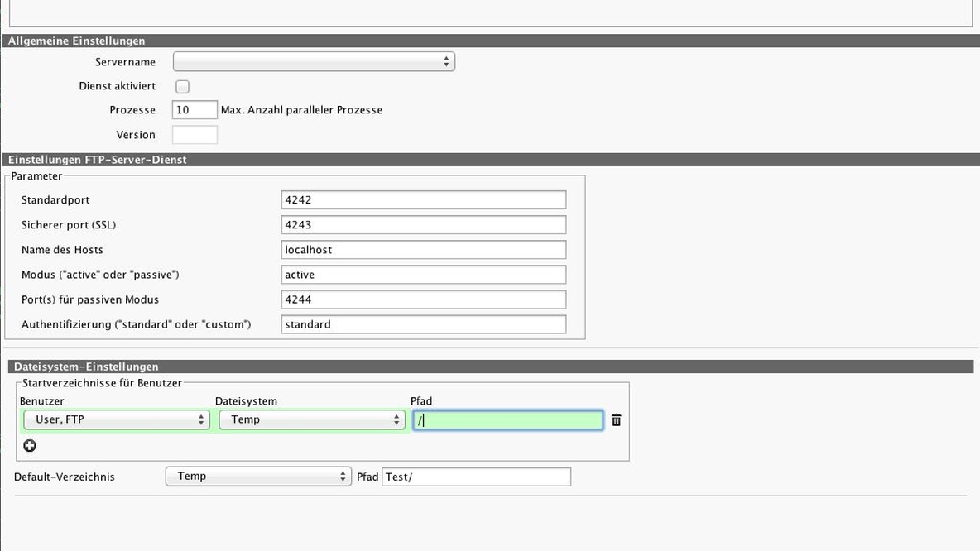Screen dimensions: 980x551
Task: Open the Dateisystem dropdown showing Temp
Action: click(312, 419)
